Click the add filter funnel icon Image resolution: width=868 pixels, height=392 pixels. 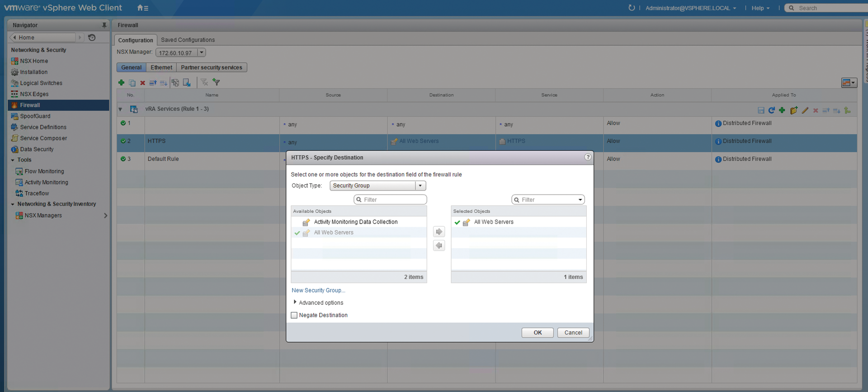tap(217, 82)
